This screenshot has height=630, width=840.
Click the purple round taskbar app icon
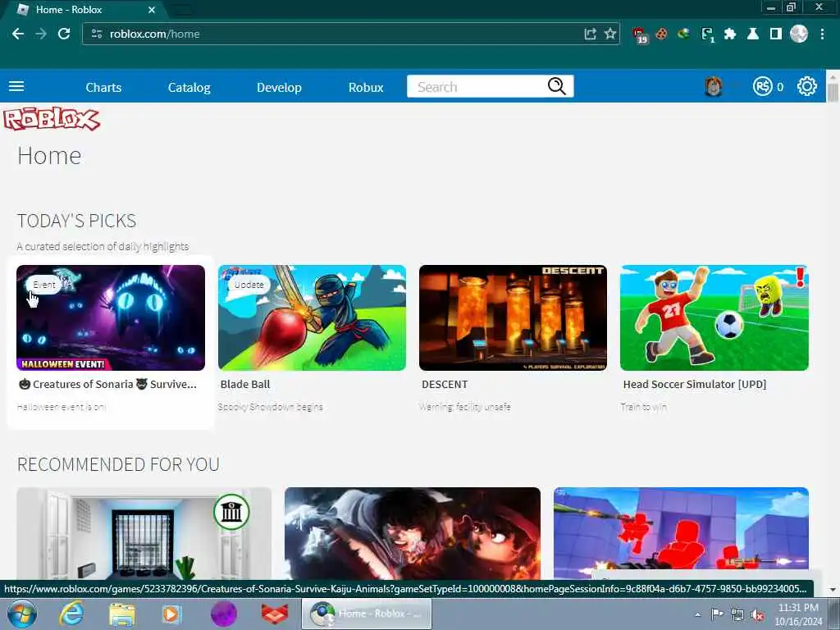pos(224,614)
